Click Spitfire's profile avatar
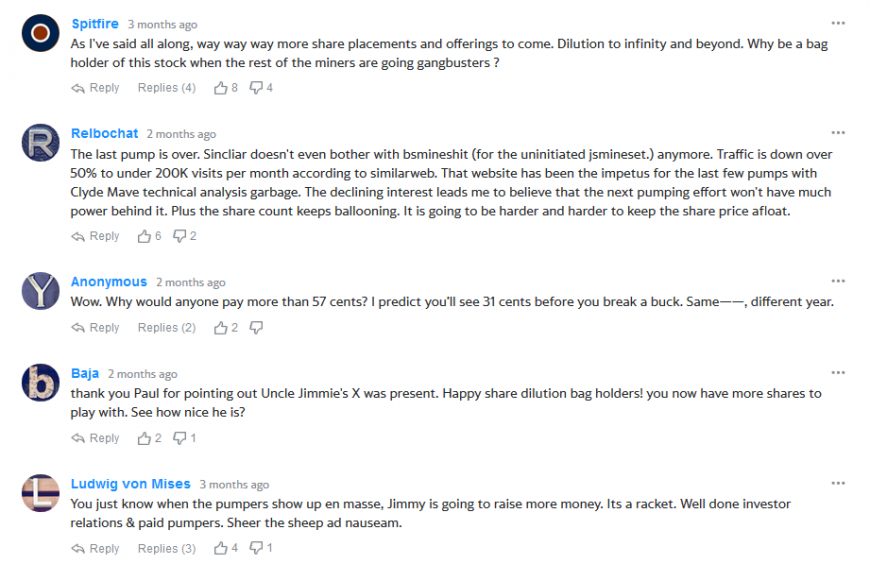The height and width of the screenshot is (564, 870). [40, 33]
